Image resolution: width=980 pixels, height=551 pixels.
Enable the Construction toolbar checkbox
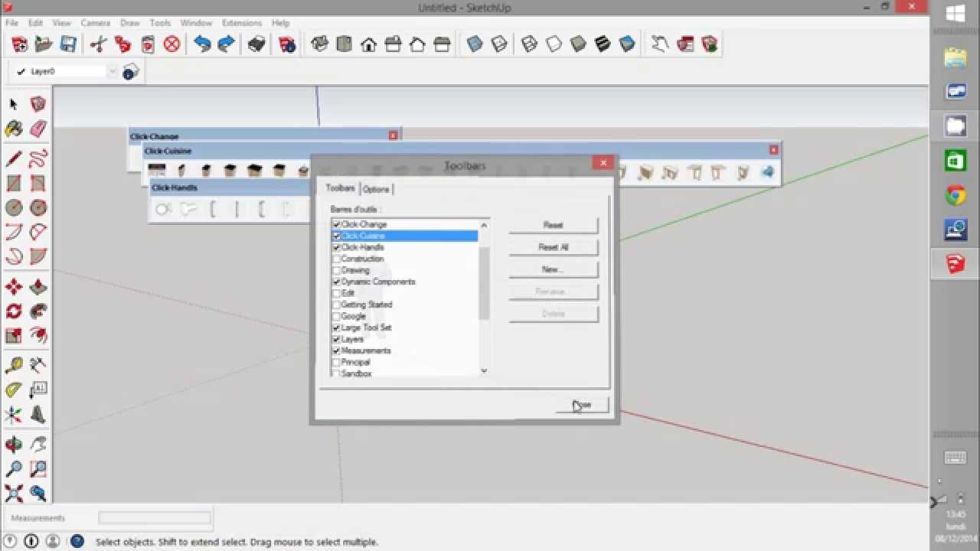click(336, 259)
